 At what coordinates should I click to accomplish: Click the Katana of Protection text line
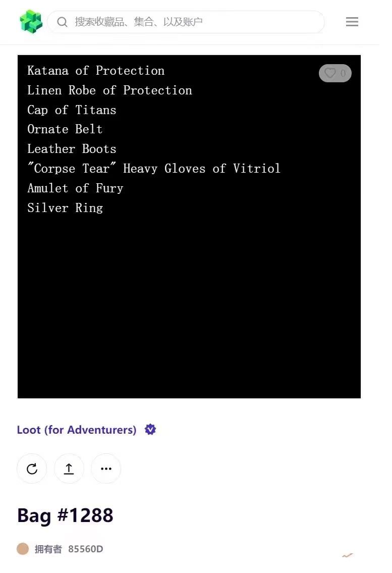pyautogui.click(x=96, y=71)
